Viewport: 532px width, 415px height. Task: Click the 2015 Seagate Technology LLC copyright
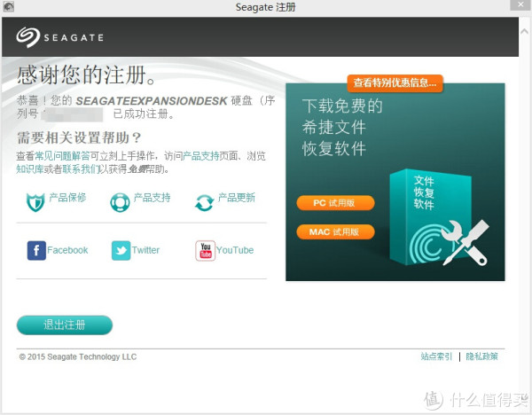point(78,356)
